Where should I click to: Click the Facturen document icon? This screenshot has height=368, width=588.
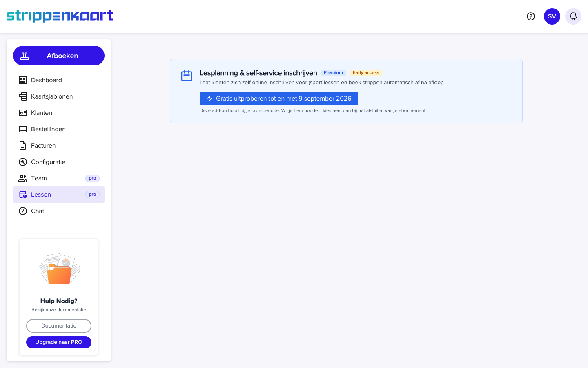[x=23, y=146]
